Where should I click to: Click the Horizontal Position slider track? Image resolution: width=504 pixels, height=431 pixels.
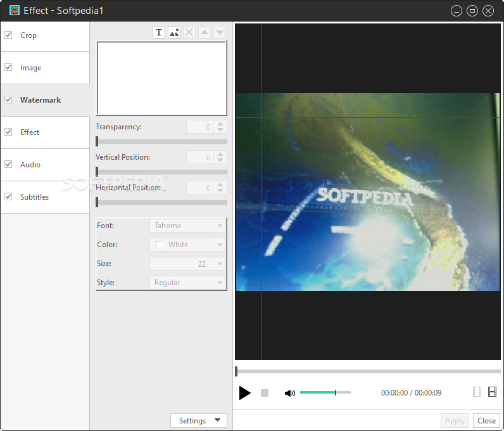pyautogui.click(x=161, y=202)
